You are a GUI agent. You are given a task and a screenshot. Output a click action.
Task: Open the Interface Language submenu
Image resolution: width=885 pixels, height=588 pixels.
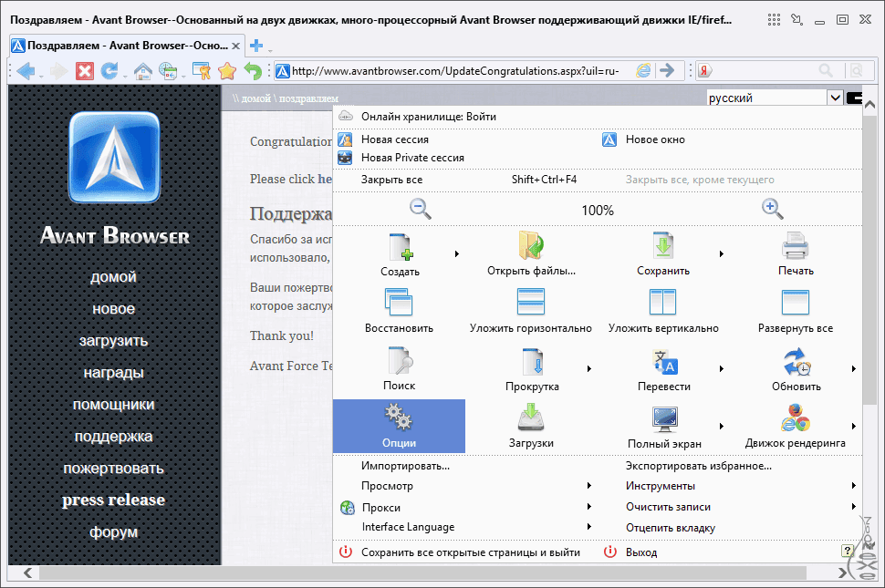pos(465,527)
